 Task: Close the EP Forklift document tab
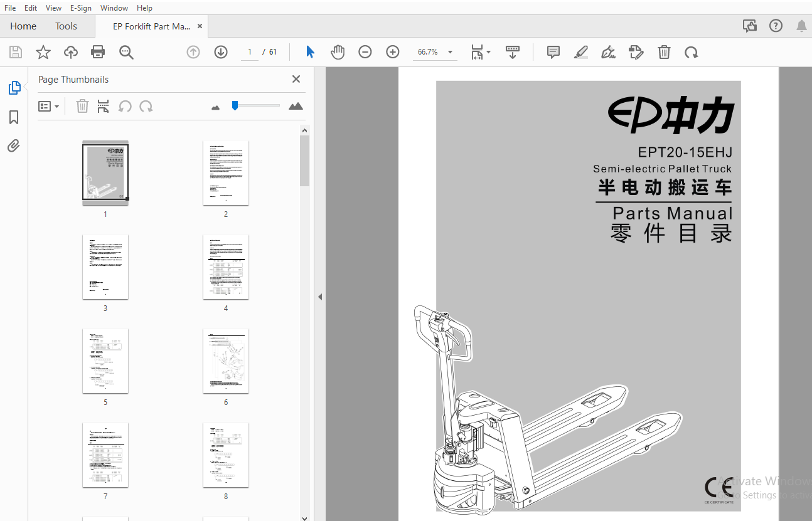click(200, 26)
